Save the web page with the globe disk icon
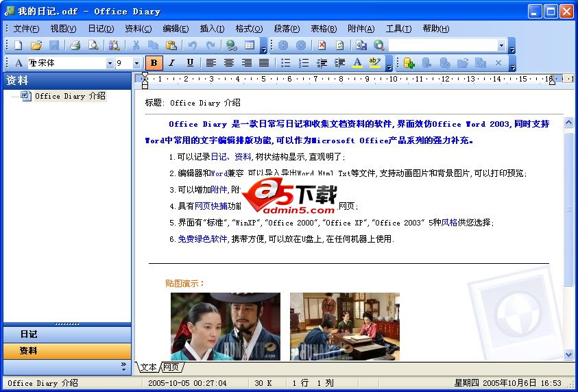Screen dimensions: 578x392 point(361,45)
